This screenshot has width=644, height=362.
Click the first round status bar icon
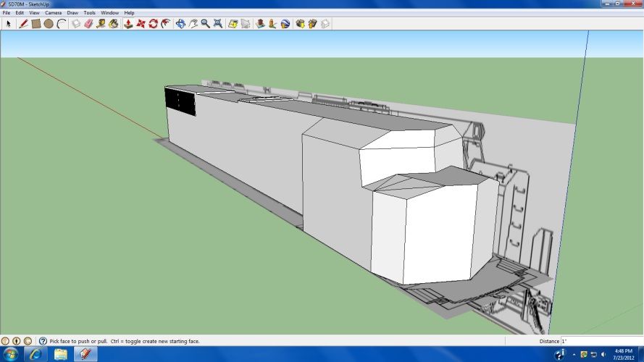click(5, 341)
